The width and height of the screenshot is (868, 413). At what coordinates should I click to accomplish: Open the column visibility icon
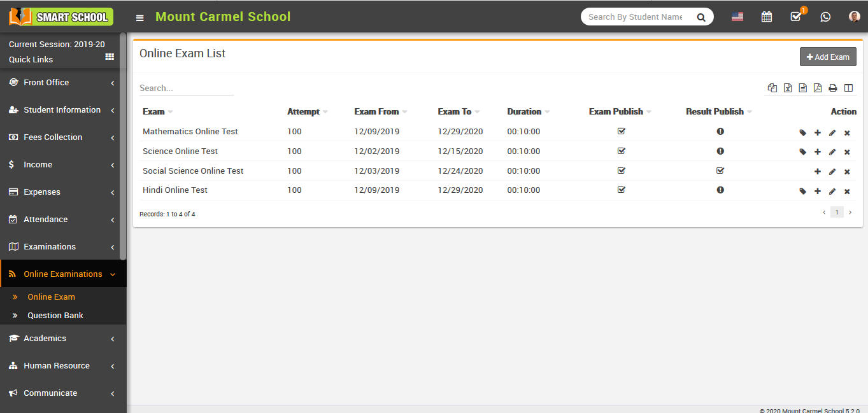point(848,88)
